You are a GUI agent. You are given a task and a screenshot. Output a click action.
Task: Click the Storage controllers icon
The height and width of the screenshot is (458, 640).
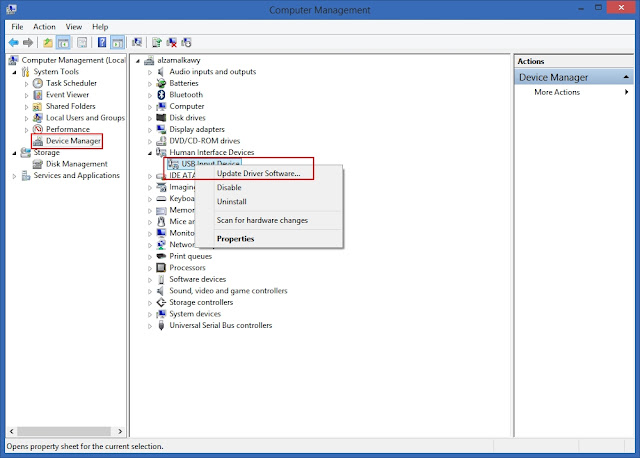point(161,302)
